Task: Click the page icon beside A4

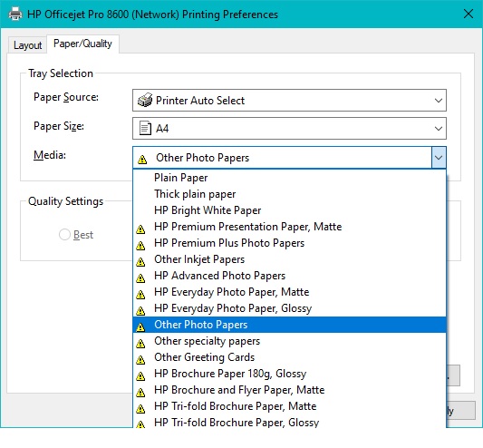Action: [x=145, y=128]
